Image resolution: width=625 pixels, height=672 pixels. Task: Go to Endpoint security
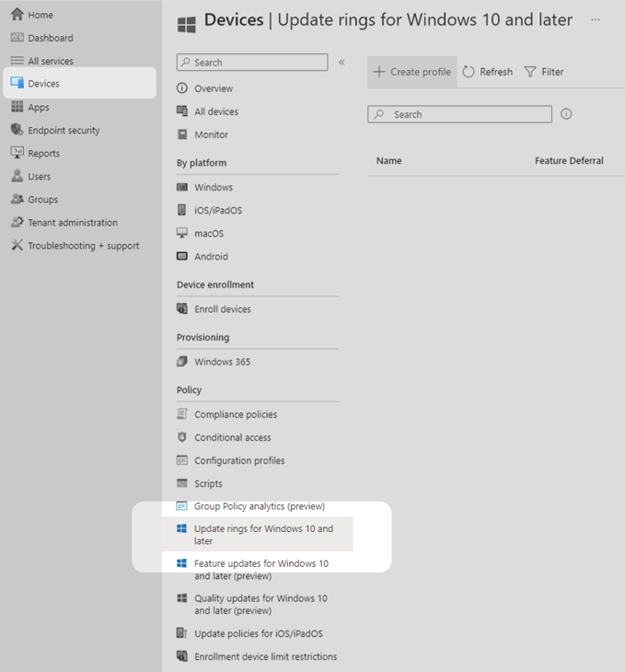coord(64,131)
